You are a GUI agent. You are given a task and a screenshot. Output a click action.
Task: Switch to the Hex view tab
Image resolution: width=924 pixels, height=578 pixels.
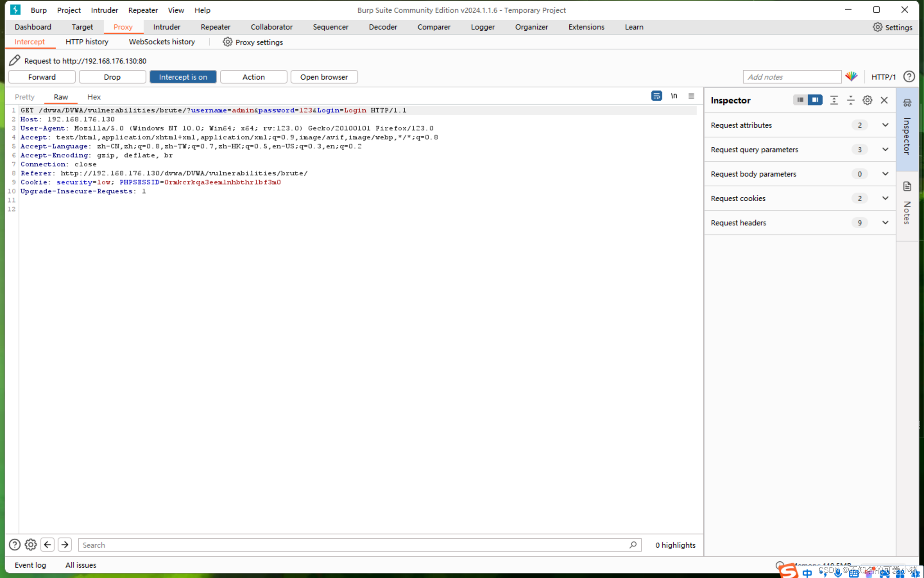point(94,97)
